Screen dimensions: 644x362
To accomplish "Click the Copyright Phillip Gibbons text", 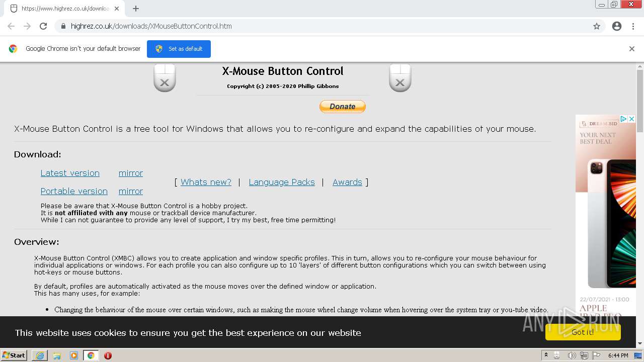I will point(283,86).
